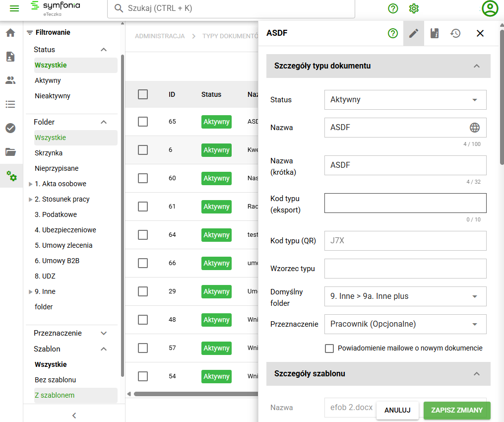The height and width of the screenshot is (422, 504).
Task: Focus the search box Szukaj
Action: [x=231, y=8]
